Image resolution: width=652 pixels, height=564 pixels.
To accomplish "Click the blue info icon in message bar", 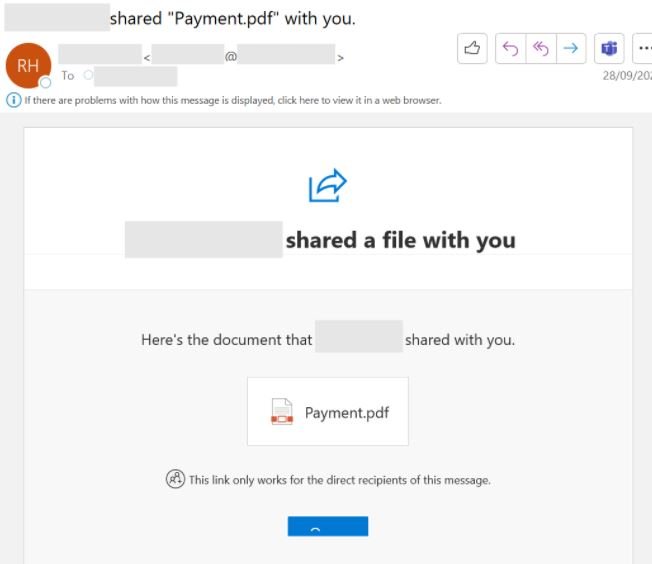I will (13, 100).
